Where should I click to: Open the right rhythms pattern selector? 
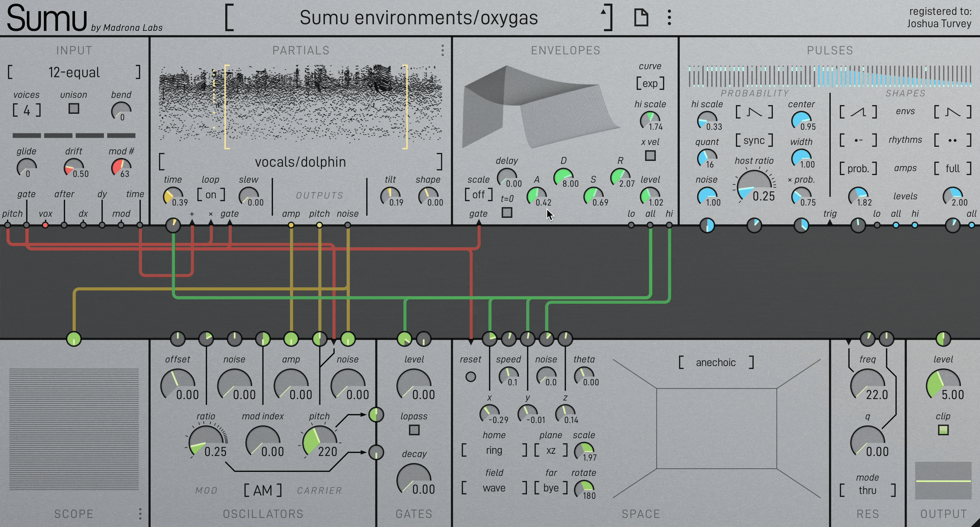point(952,140)
